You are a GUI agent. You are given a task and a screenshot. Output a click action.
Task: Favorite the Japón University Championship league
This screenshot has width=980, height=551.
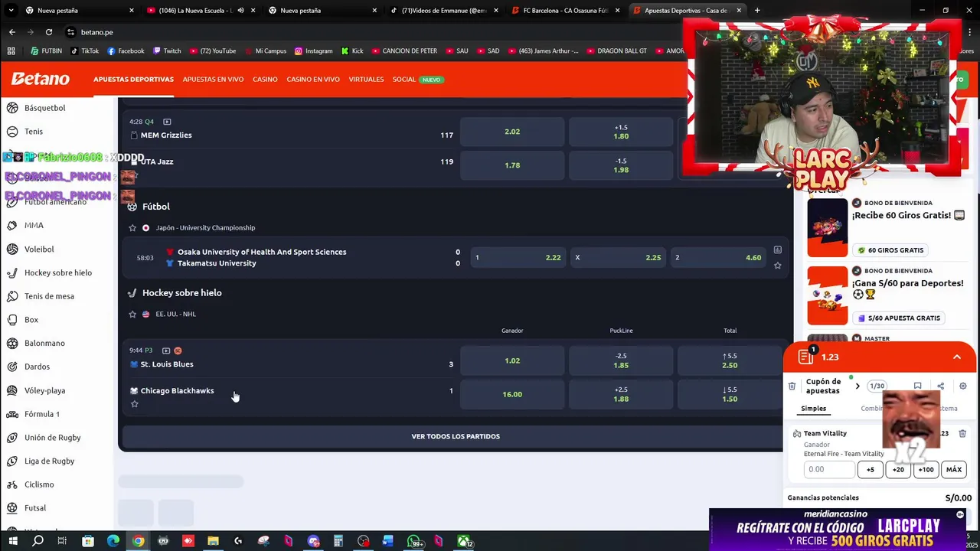pos(132,228)
